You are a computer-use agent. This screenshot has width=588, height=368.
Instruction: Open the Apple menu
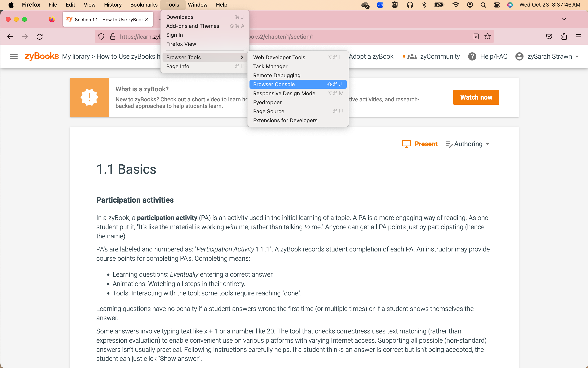[11, 5]
